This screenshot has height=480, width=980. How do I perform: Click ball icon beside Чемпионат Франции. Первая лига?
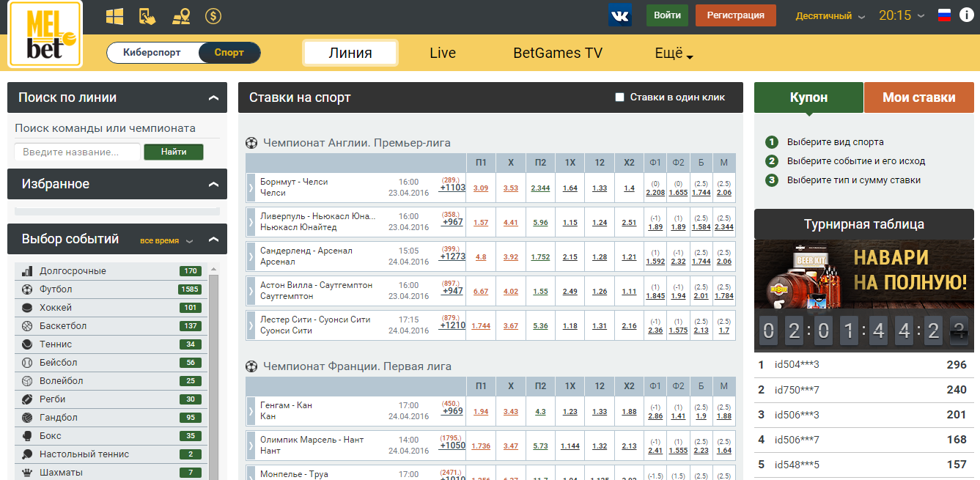251,366
